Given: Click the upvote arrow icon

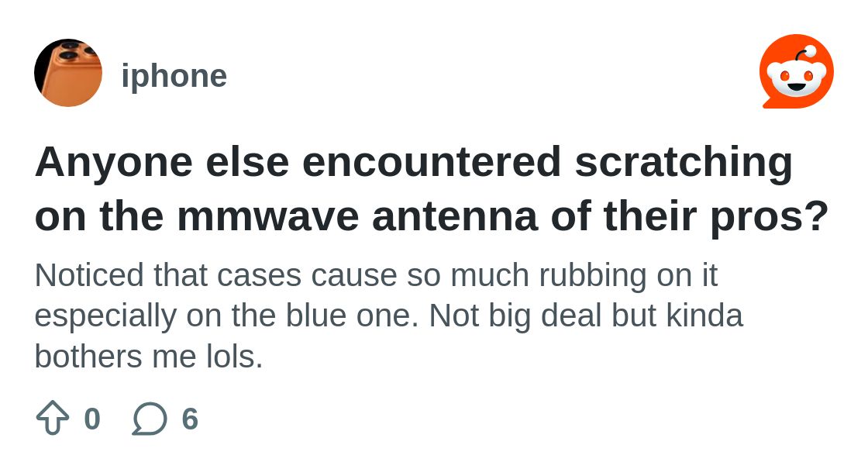Looking at the screenshot, I should pyautogui.click(x=53, y=418).
